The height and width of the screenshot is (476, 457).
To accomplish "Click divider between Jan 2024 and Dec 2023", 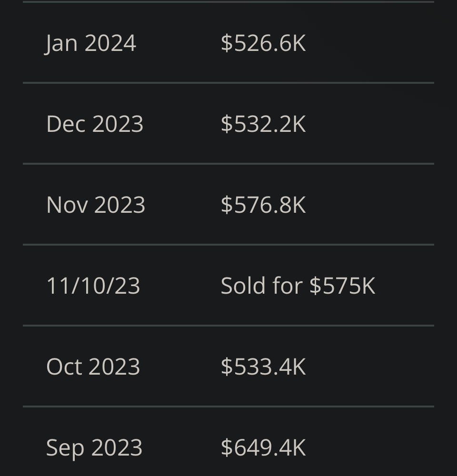I will tap(228, 83).
